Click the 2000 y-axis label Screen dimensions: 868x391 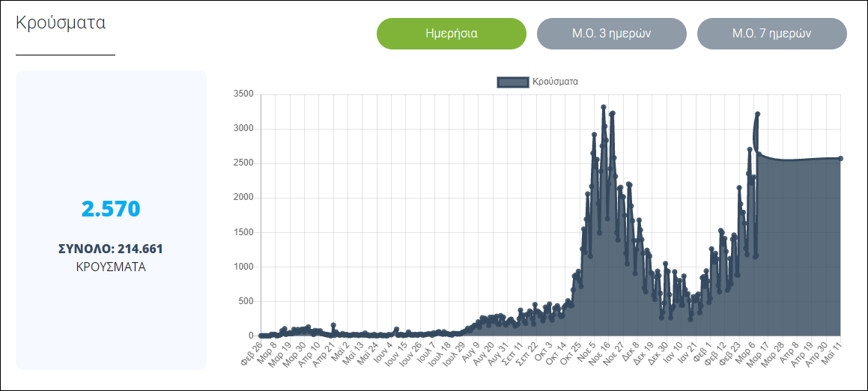[x=244, y=198]
